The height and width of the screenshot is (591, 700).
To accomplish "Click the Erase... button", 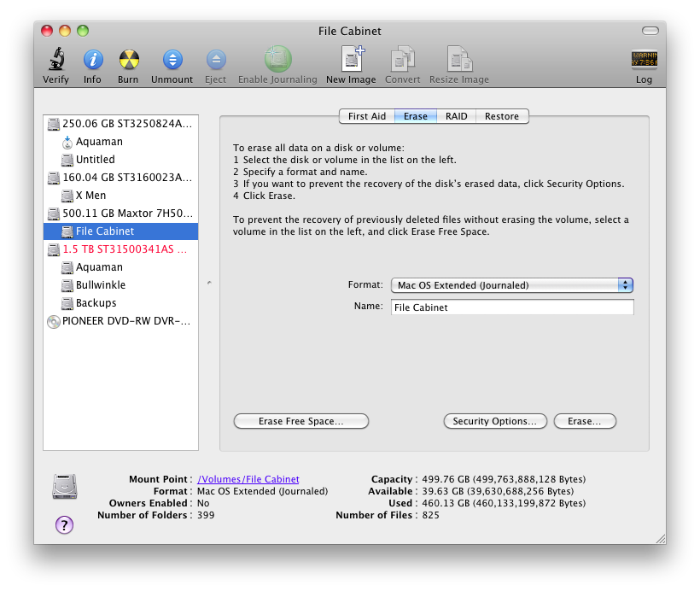I will [585, 421].
